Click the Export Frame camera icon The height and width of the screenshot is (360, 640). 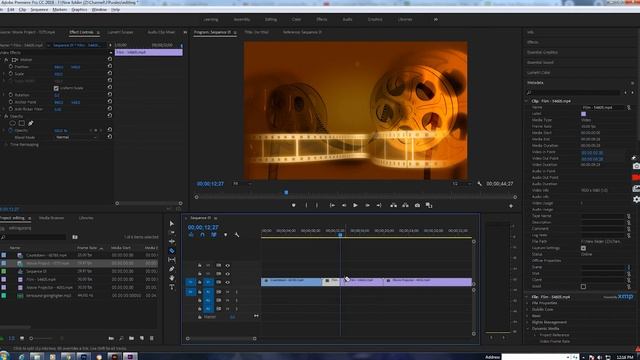(x=417, y=205)
